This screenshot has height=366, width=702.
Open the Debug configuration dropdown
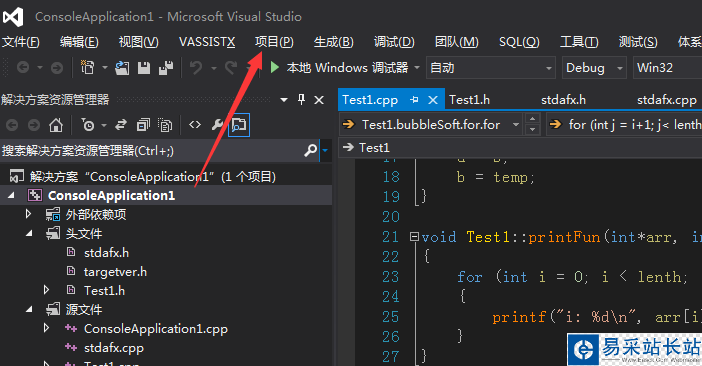[x=594, y=68]
